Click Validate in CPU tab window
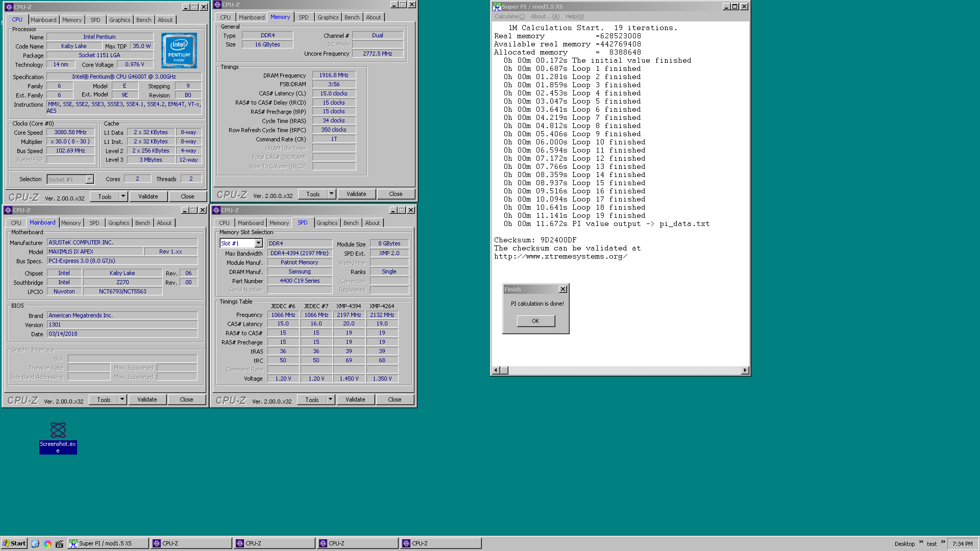 pos(148,196)
